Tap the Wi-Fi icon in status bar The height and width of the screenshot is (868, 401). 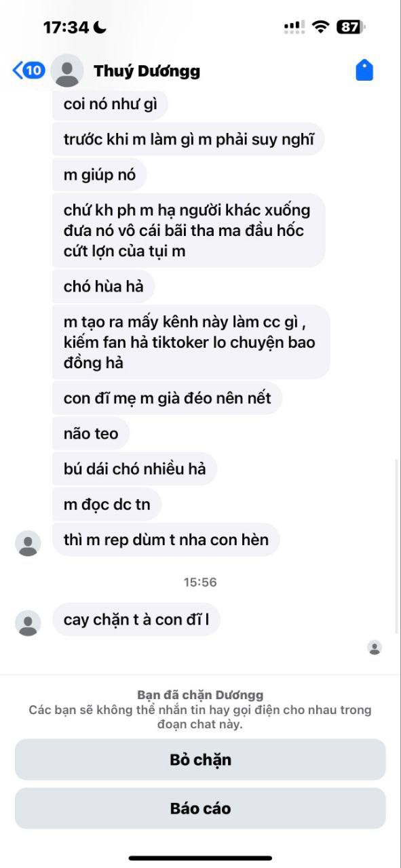point(320,27)
